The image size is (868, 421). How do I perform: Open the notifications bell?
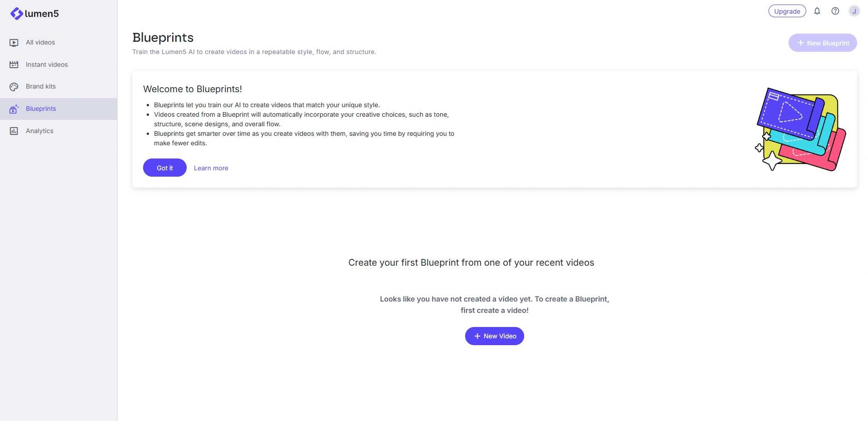tap(817, 11)
